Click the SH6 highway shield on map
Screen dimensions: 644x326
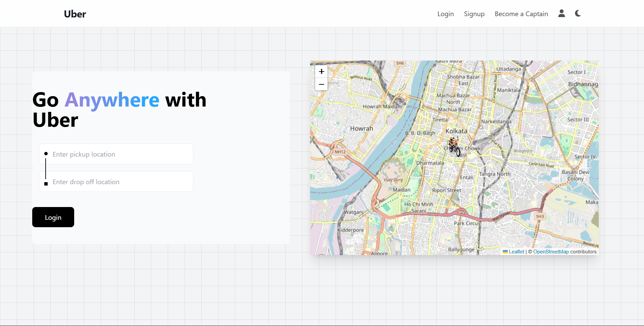tap(400, 63)
